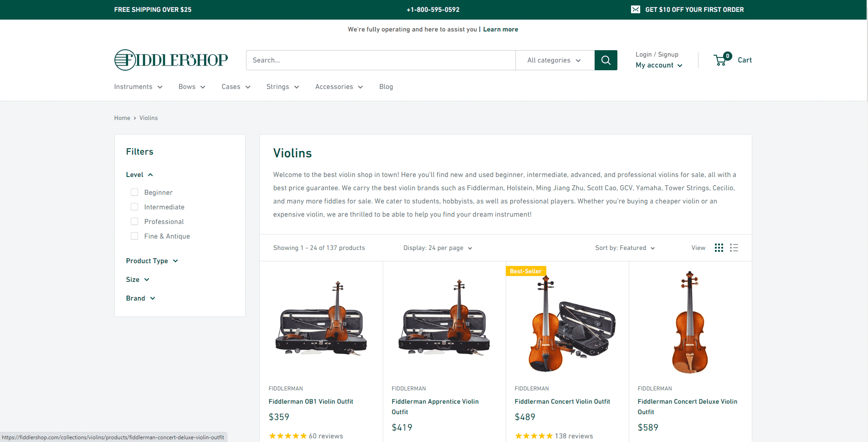The height and width of the screenshot is (442, 868).
Task: Open Fiddlerman Apprentice Violin Outfit title
Action: click(435, 406)
